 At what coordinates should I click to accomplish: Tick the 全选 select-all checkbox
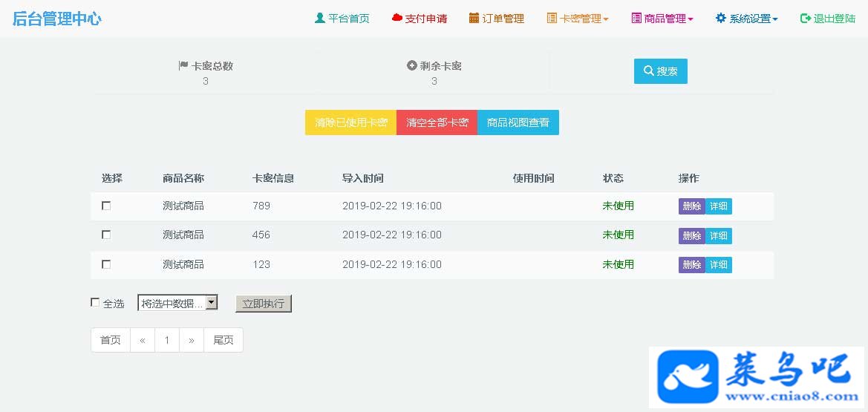point(95,302)
